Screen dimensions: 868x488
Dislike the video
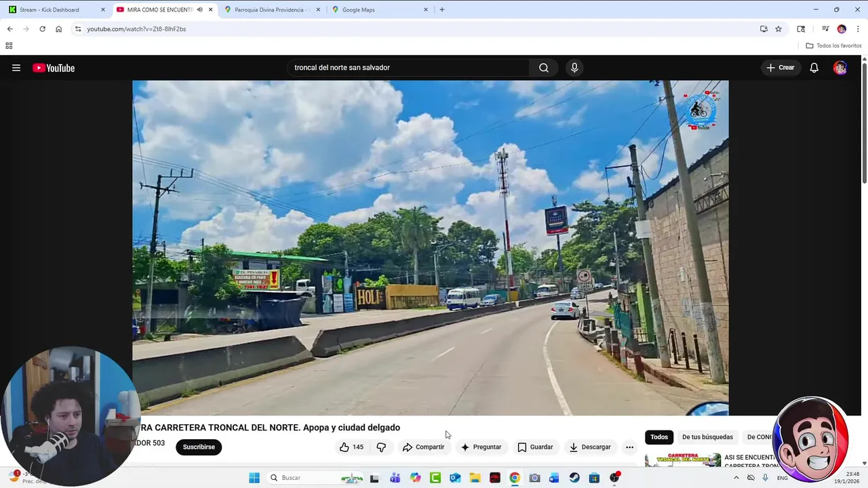click(x=381, y=447)
